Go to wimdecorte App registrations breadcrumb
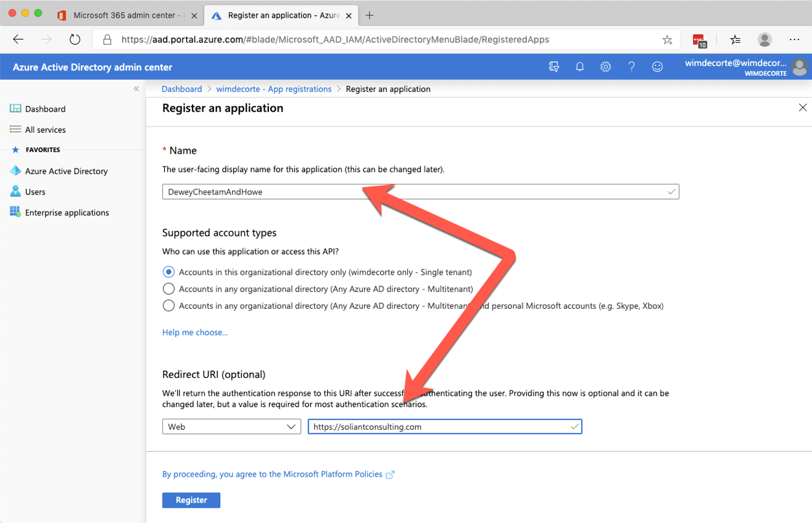The width and height of the screenshot is (812, 523). click(274, 89)
